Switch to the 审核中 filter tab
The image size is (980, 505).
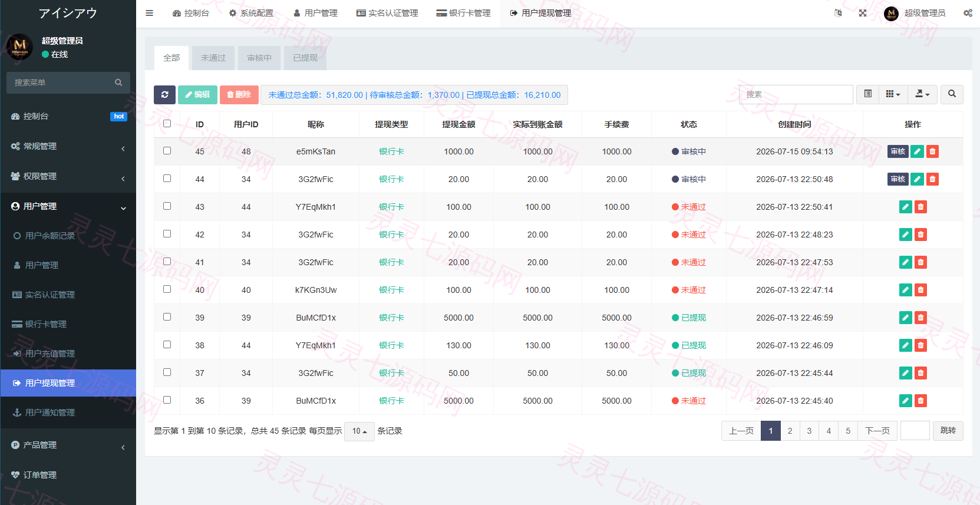point(259,58)
